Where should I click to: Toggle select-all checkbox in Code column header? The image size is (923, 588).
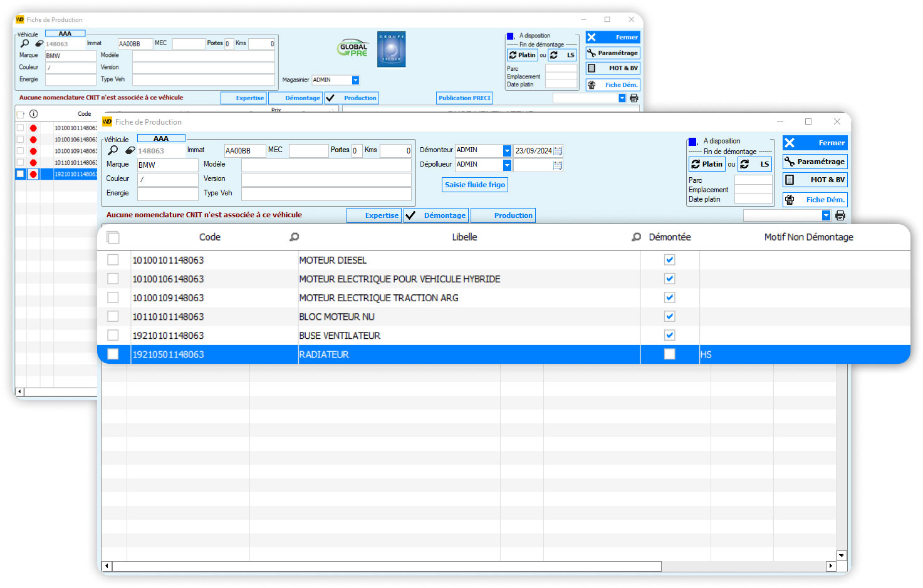click(x=113, y=237)
